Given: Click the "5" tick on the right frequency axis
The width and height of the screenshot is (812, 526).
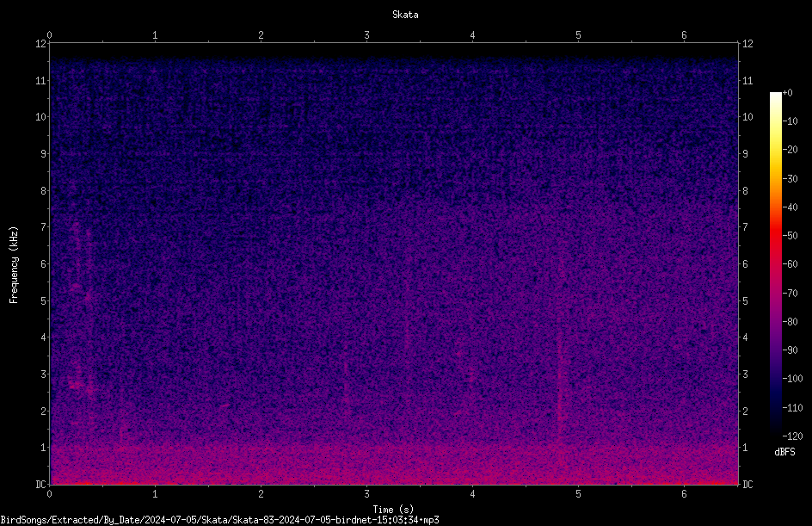Looking at the screenshot, I should point(745,300).
